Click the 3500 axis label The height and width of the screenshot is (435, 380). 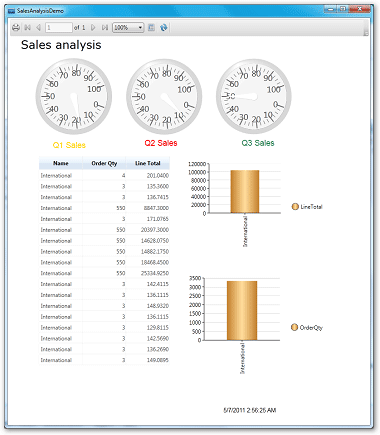click(195, 278)
